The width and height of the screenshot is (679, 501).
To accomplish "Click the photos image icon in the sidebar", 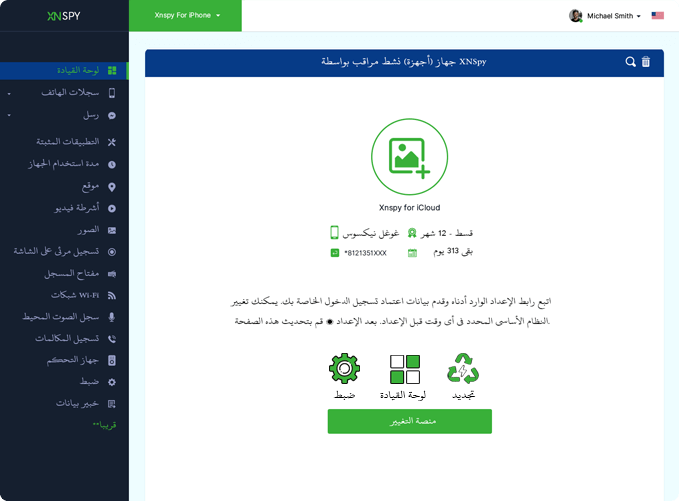I will click(112, 230).
